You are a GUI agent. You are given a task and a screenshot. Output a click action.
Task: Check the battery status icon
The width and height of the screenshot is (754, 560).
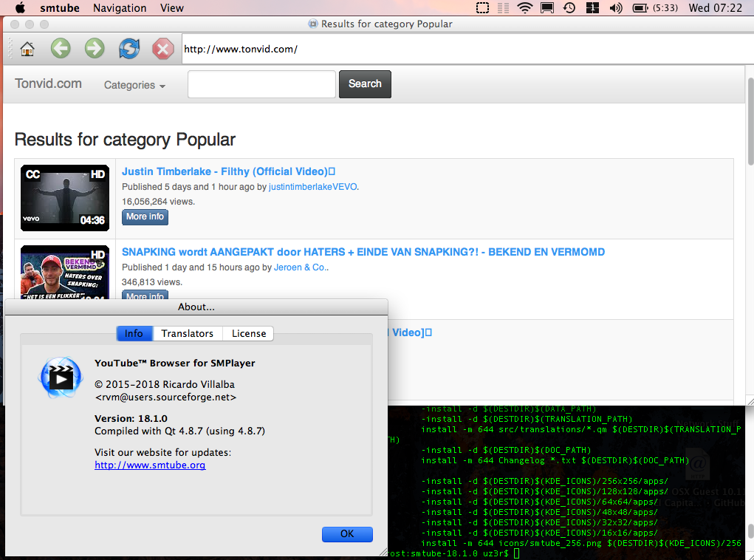(640, 7)
